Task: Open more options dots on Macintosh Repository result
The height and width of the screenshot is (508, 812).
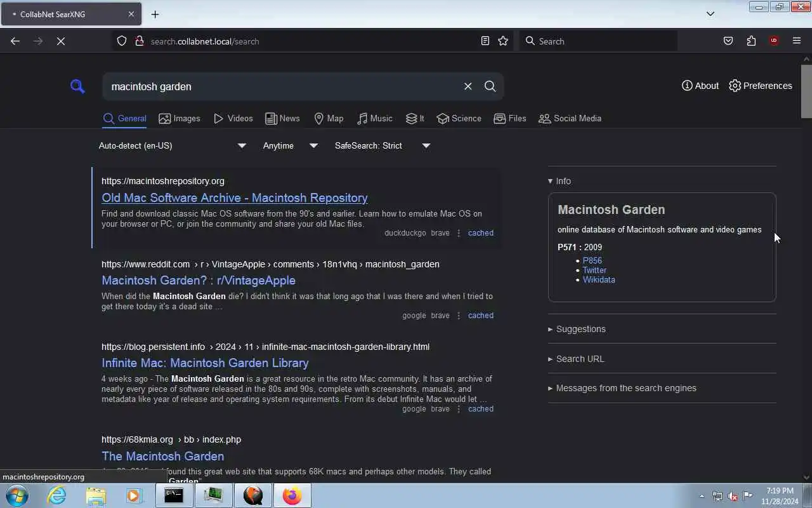Action: tap(459, 233)
